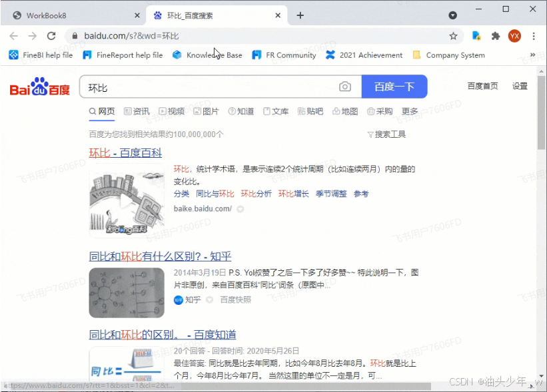Open the 百度快照 cached link
The image size is (547, 392).
click(235, 299)
